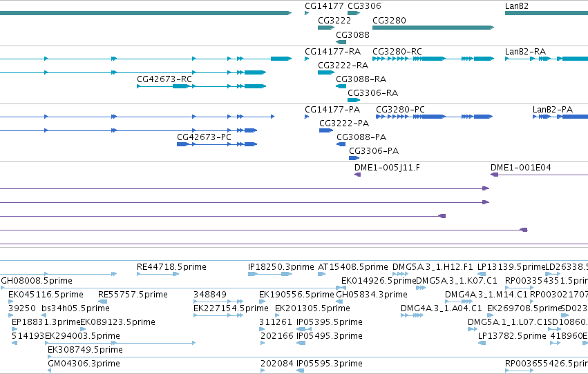Click the EK089123.5prime EST label
588x374 pixels.
click(x=117, y=322)
